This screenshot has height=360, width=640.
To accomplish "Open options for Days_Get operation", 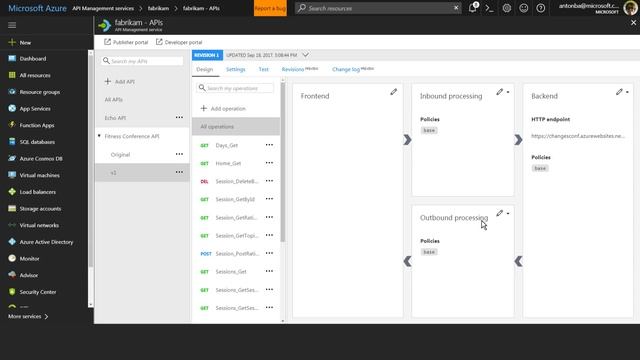I will [x=269, y=145].
